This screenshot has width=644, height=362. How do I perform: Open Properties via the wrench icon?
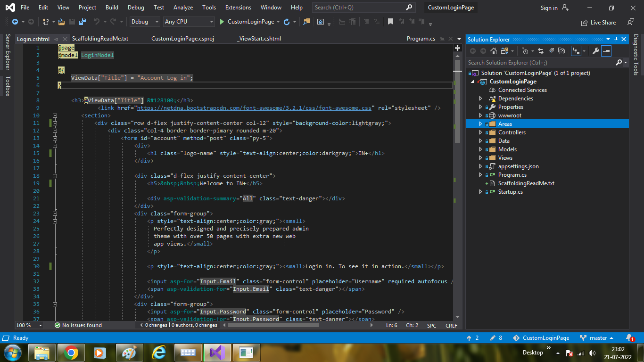coord(596,51)
